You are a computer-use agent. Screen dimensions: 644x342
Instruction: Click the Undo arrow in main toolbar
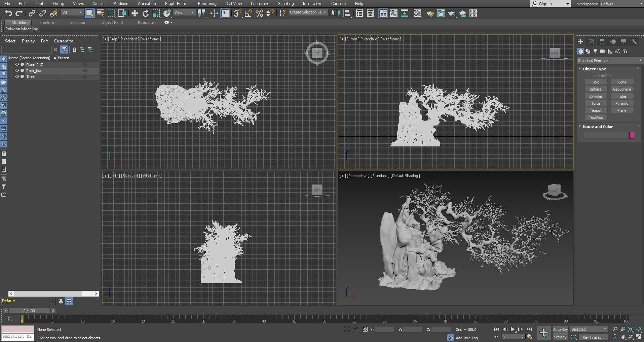pos(8,13)
